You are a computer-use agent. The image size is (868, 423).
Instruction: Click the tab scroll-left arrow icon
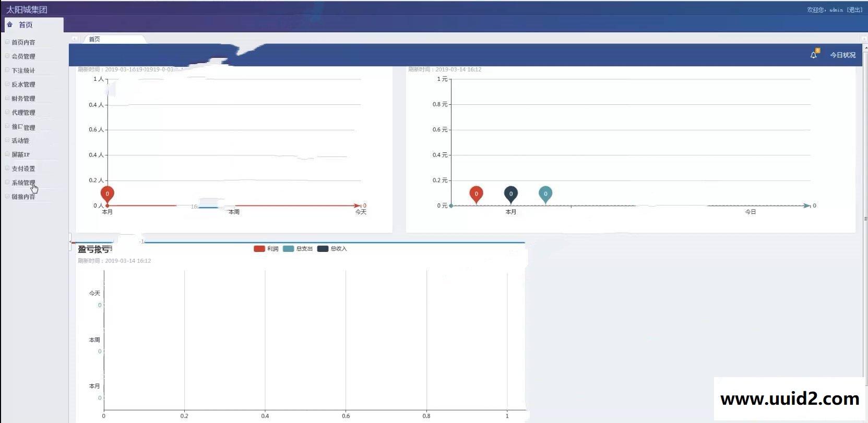75,39
